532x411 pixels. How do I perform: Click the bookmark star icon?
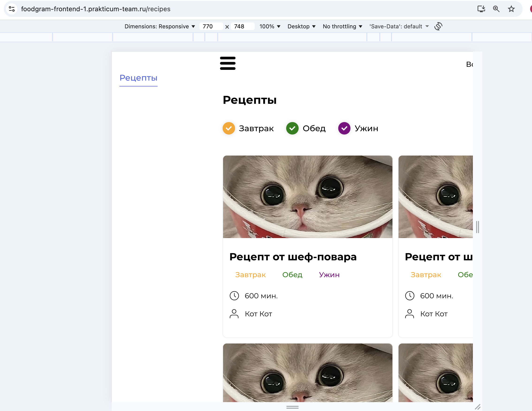tap(511, 9)
